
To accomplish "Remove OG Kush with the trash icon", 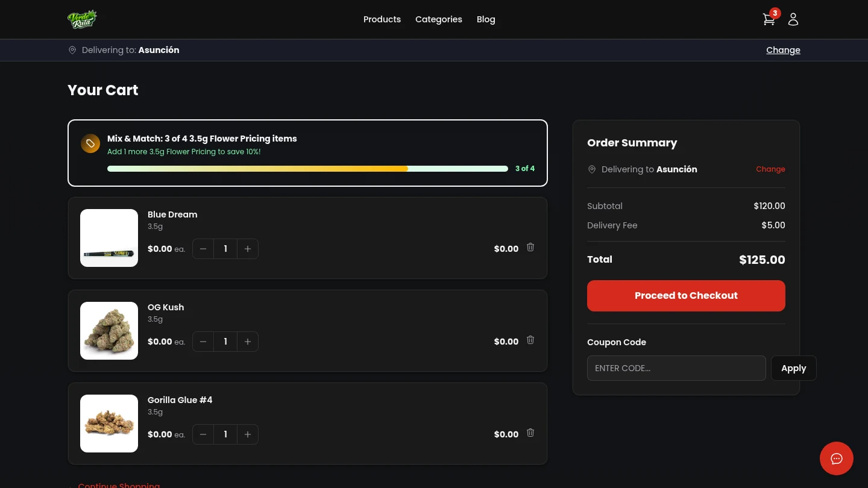I will 530,340.
